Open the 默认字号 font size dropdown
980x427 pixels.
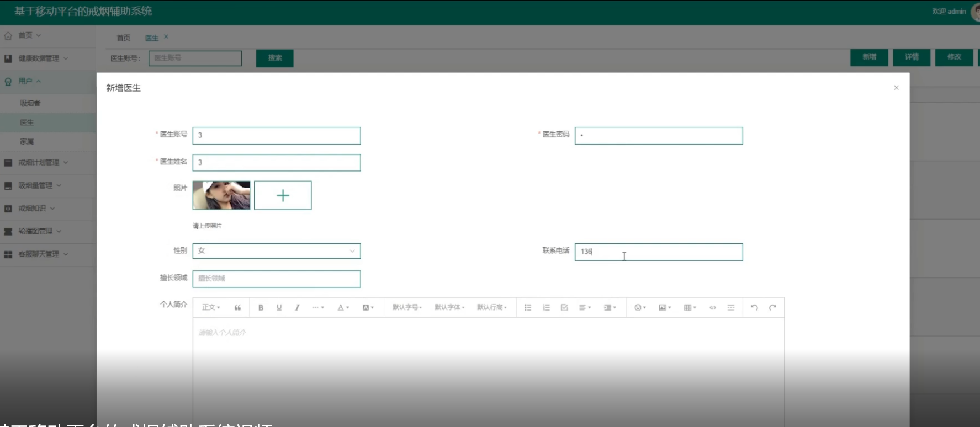point(407,308)
